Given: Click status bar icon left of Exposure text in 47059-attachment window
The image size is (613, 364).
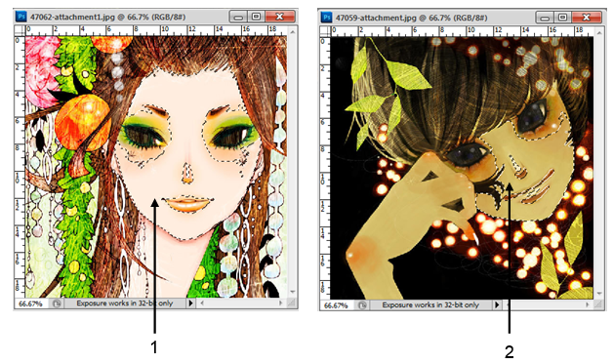Looking at the screenshot, I should 362,305.
